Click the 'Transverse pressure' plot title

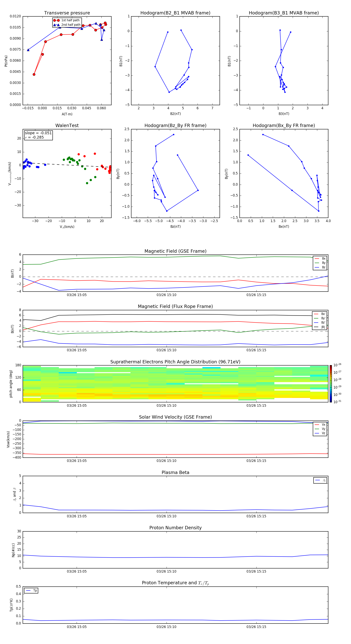(67, 13)
